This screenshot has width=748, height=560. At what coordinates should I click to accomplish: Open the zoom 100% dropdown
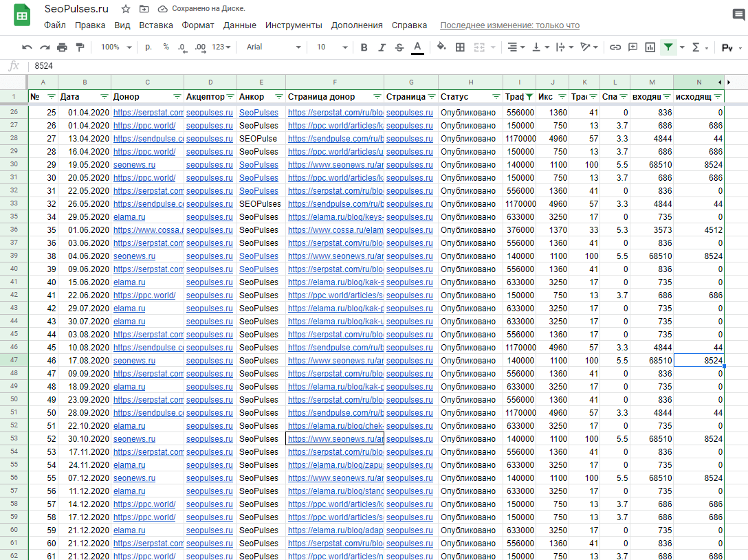coord(116,47)
